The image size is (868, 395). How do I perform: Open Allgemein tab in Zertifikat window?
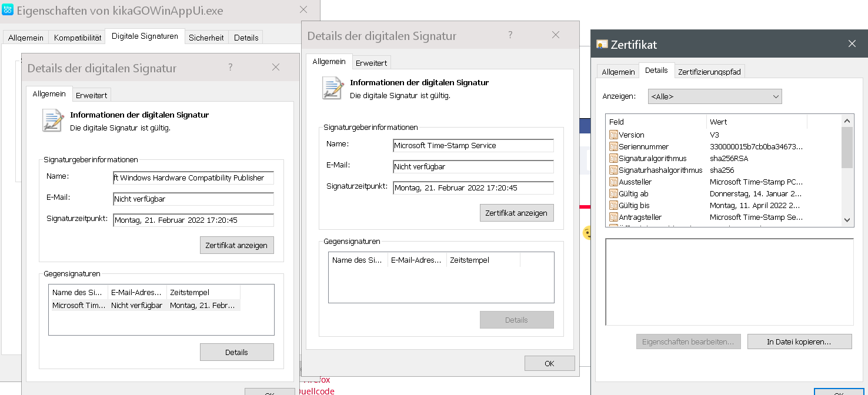(x=618, y=72)
